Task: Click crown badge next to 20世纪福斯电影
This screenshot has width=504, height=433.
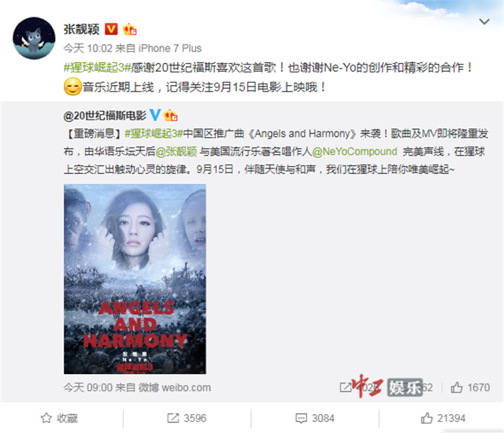Action: (x=171, y=115)
